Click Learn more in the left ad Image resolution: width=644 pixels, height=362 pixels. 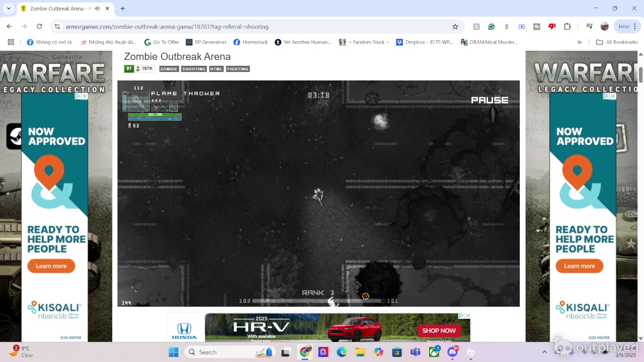pos(51,266)
